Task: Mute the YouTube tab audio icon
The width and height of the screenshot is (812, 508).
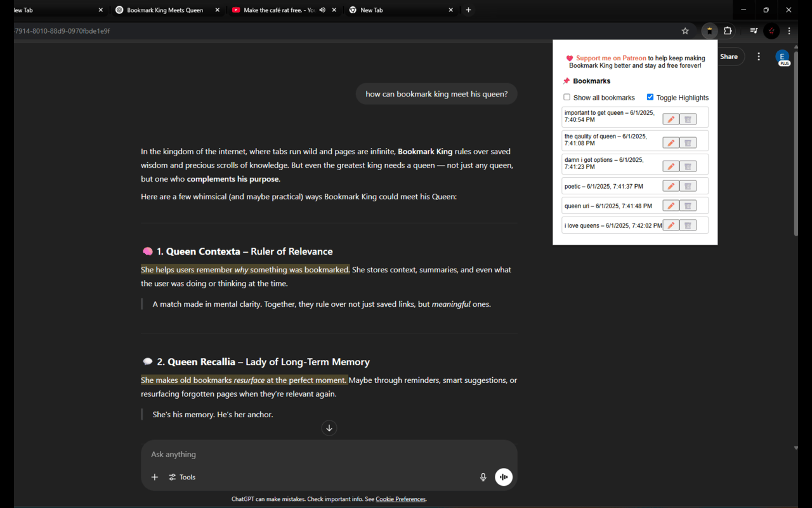Action: tap(322, 10)
